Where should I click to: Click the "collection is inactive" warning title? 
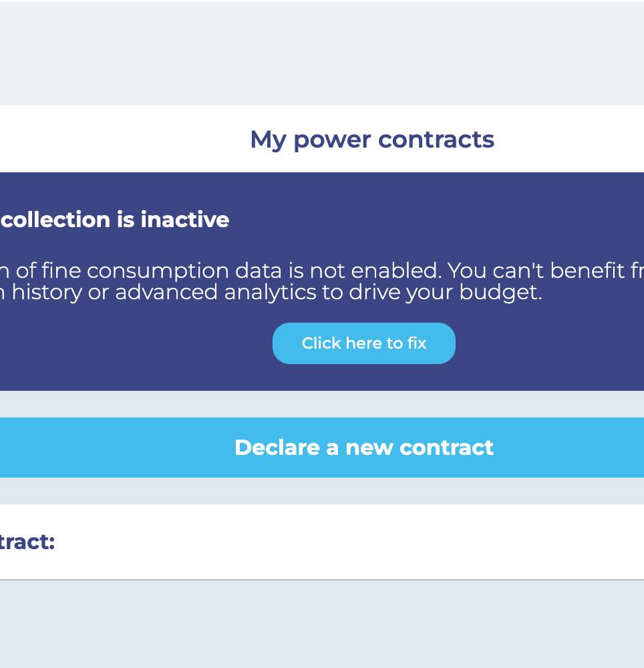(116, 220)
